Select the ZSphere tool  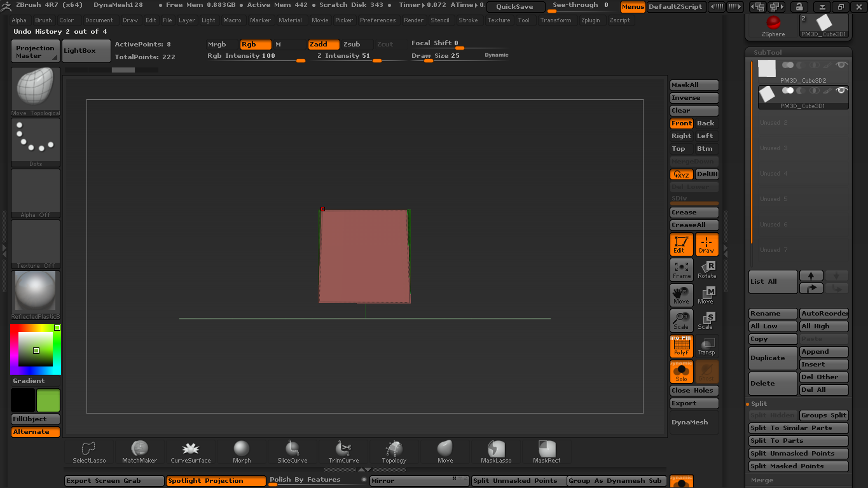click(773, 25)
